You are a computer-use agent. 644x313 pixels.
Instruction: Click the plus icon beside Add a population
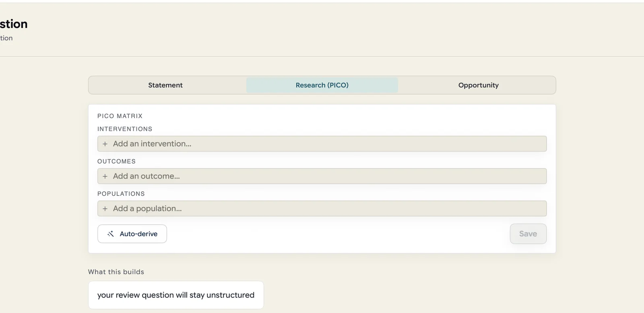pos(105,209)
